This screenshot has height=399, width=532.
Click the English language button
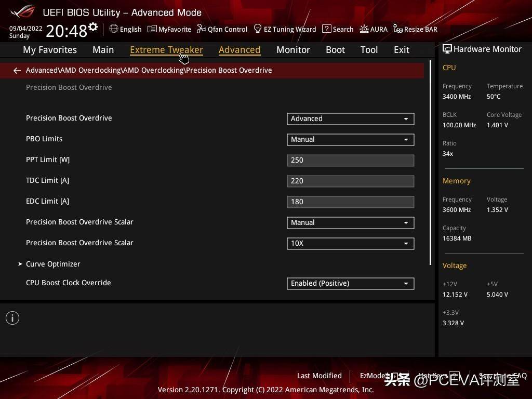[130, 29]
